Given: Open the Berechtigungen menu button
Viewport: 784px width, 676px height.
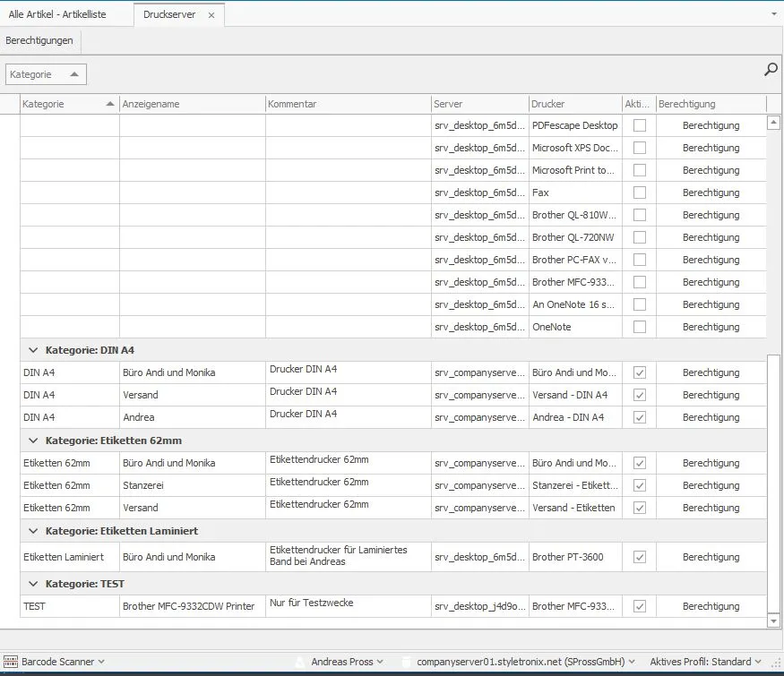Looking at the screenshot, I should 39,40.
